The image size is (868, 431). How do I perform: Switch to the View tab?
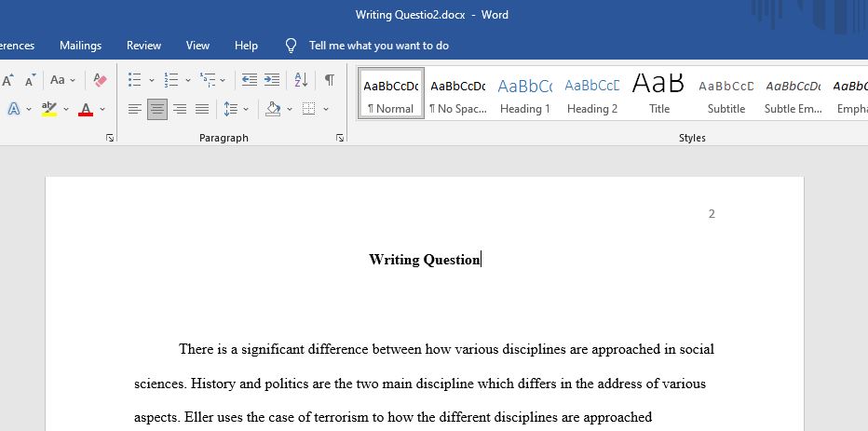197,46
